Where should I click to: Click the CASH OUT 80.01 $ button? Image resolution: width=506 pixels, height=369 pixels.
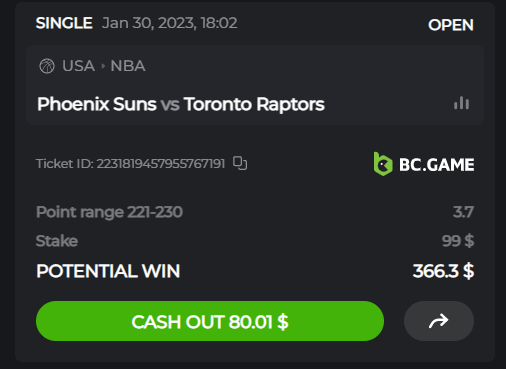click(x=210, y=321)
